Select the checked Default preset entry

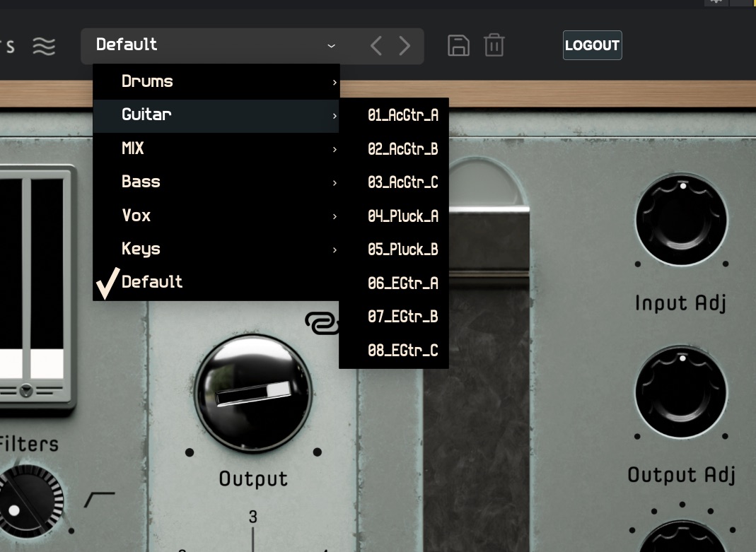click(x=152, y=282)
